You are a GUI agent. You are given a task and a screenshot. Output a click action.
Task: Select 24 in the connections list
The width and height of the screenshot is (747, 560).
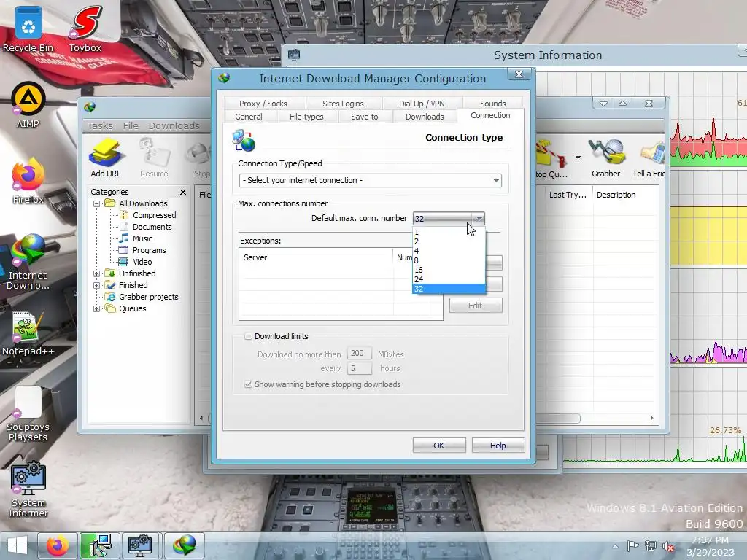pos(449,279)
